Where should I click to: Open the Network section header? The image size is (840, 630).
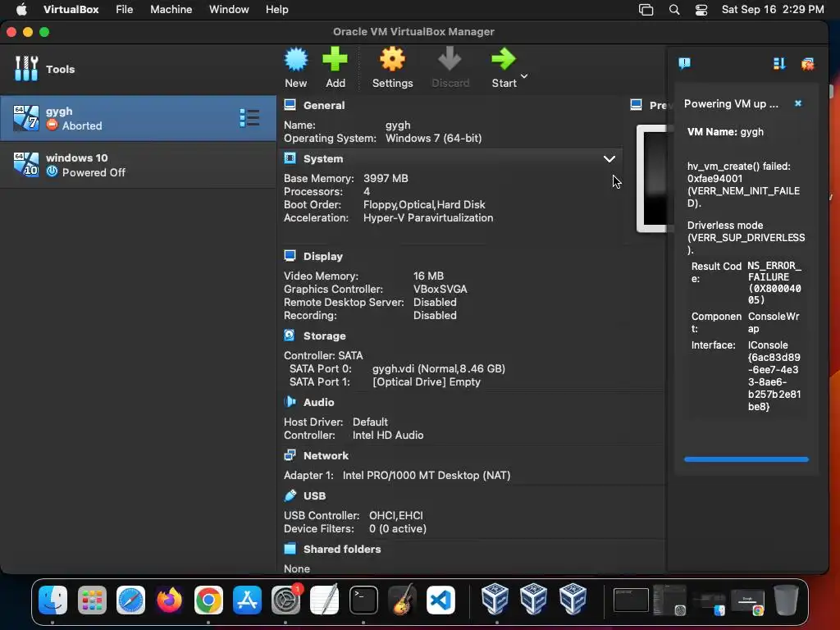[x=326, y=456]
